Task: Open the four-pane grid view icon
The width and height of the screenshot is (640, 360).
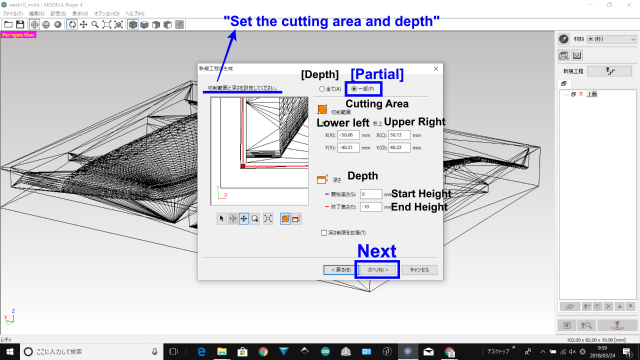Action: 179,24
